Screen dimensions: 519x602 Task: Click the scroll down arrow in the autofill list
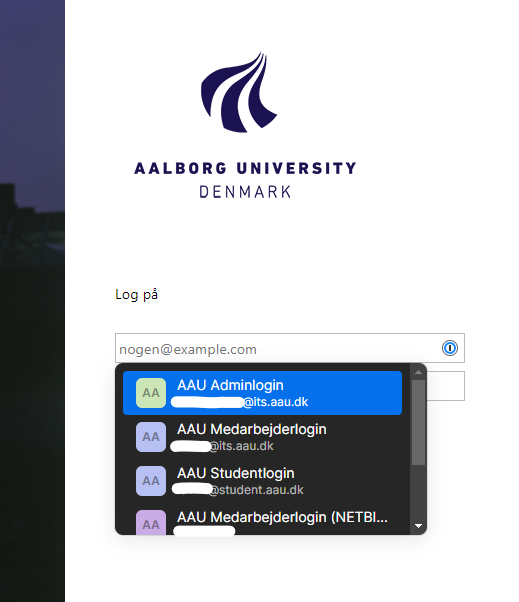(x=418, y=526)
